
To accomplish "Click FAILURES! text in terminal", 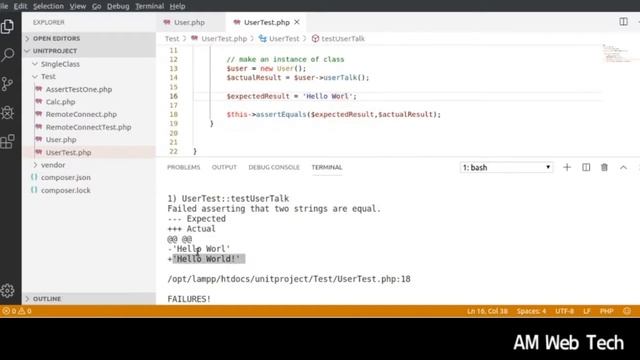I will pos(189,299).
